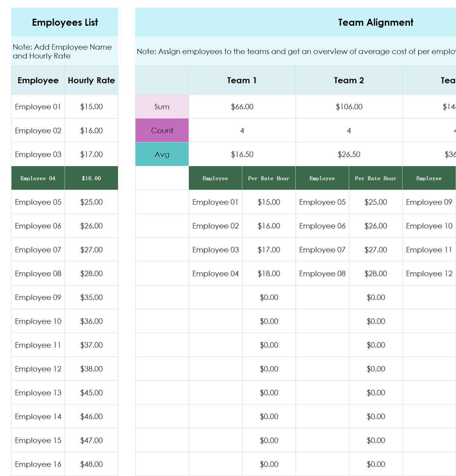
Task: Select the highlighted $18. 00 cell
Action: tap(91, 178)
